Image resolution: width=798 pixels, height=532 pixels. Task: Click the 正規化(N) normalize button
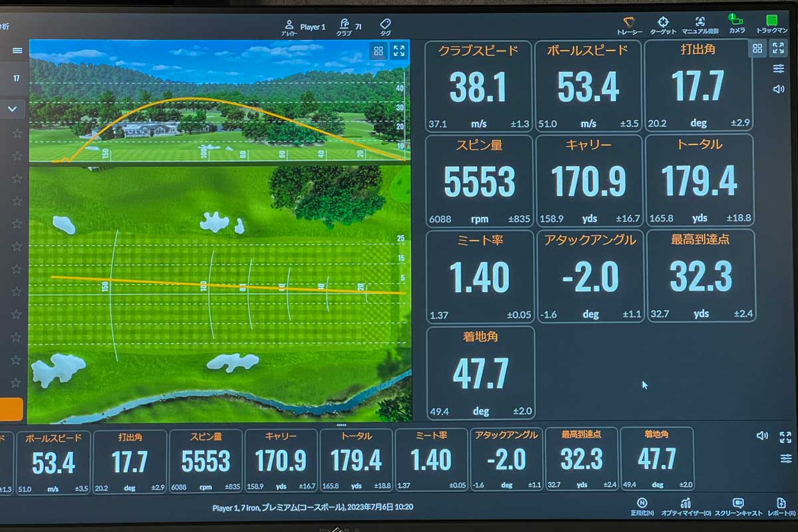[642, 507]
